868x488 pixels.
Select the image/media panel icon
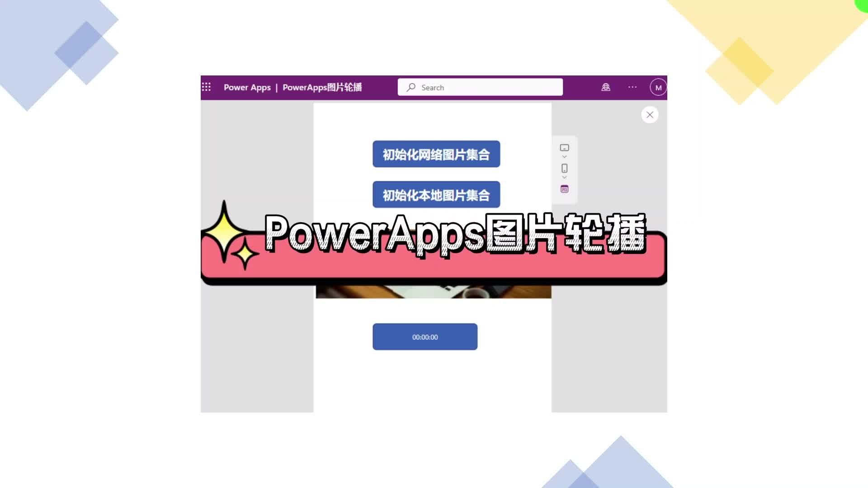tap(564, 189)
